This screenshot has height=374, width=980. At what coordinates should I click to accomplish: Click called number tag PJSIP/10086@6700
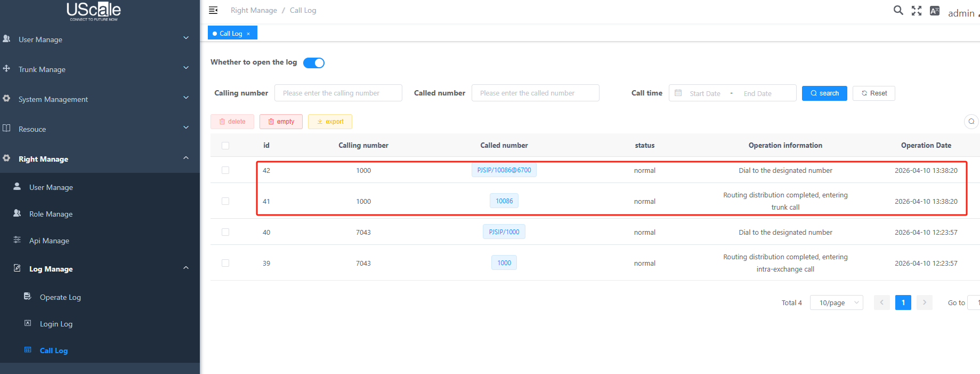[x=504, y=170]
